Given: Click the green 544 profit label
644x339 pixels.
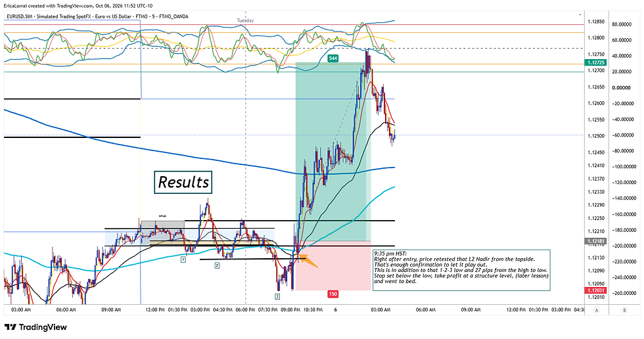Looking at the screenshot, I should pos(333,58).
